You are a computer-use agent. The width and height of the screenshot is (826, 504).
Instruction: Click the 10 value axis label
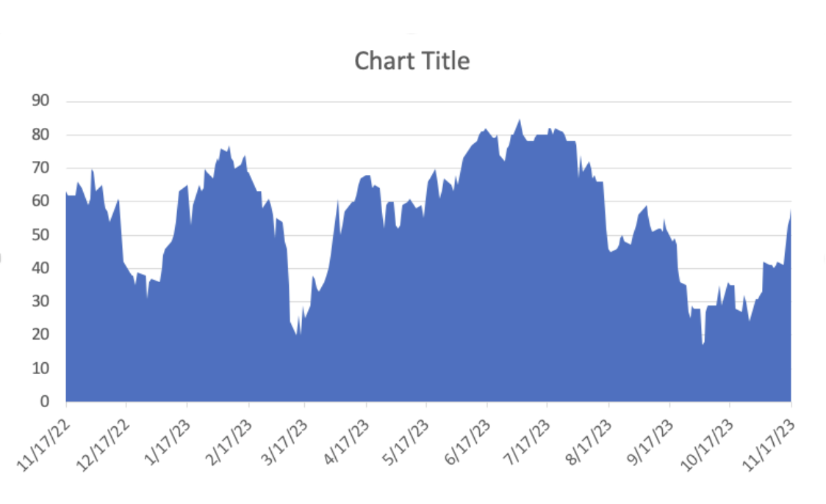click(x=40, y=368)
